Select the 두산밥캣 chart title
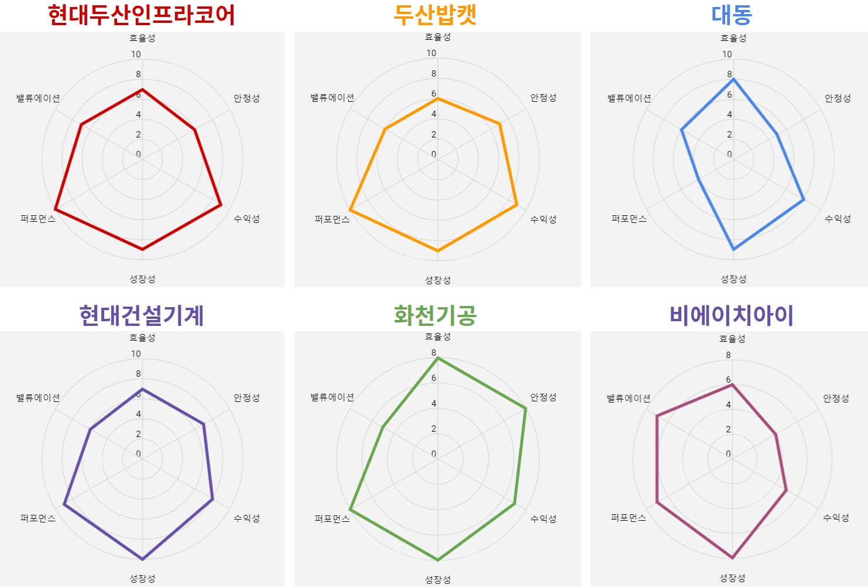Image resolution: width=868 pixels, height=588 pixels. pos(435,15)
